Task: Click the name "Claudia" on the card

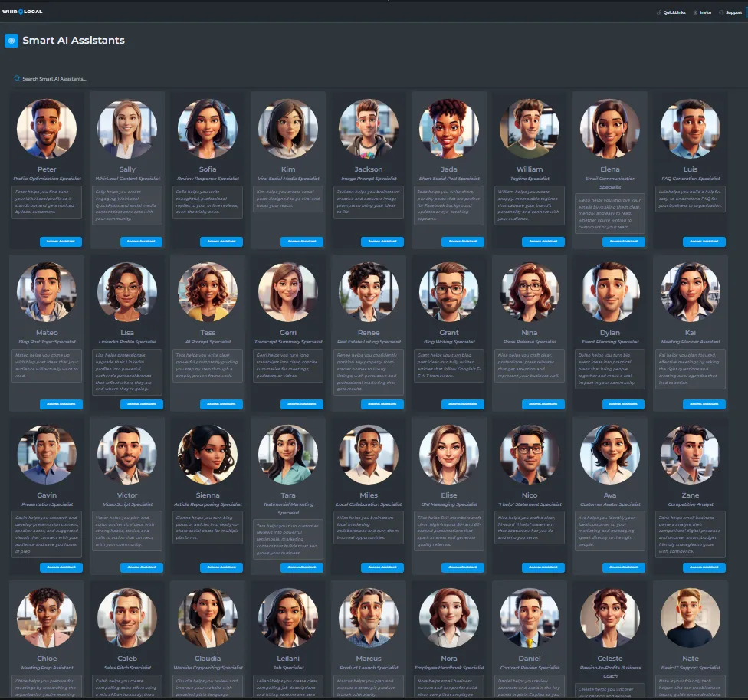Action: click(208, 659)
